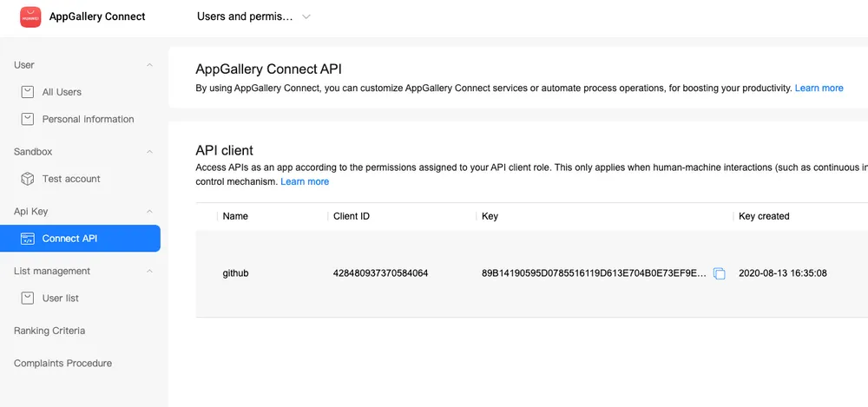Open Ranking Criteria page
868x407 pixels.
[49, 331]
